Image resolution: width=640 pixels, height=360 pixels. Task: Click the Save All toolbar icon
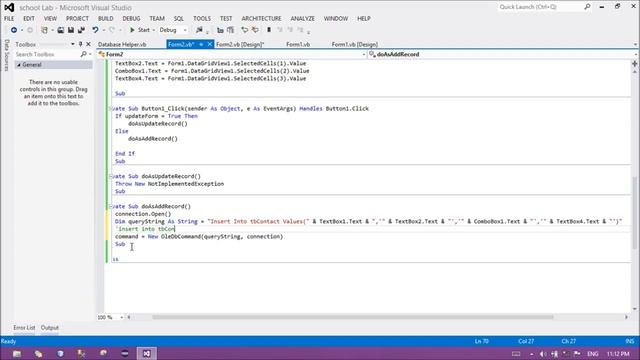pos(81,30)
